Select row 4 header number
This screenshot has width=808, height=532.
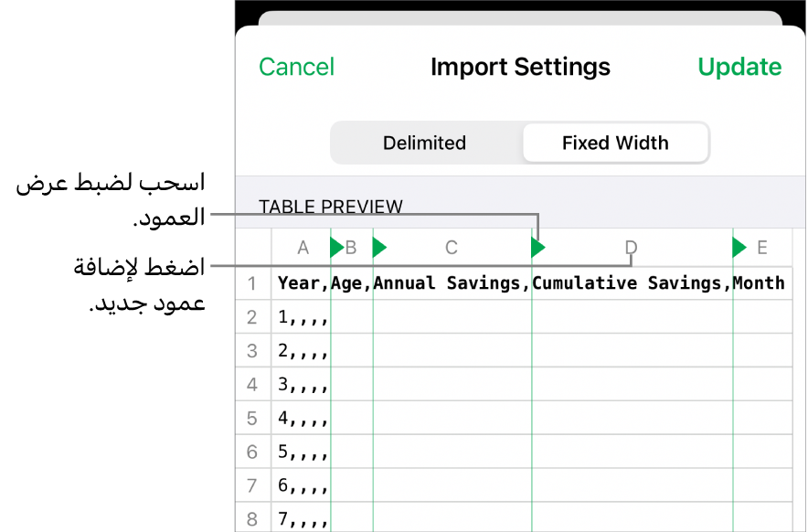coord(252,385)
